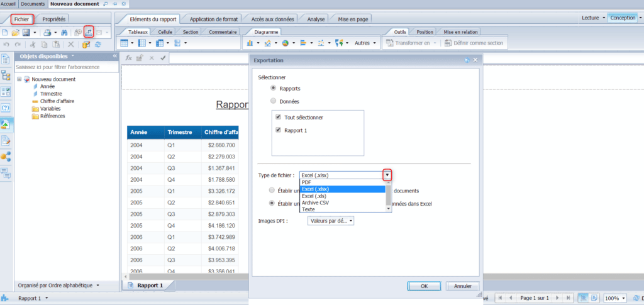Click the file type list scrollbar
This screenshot has width=644, height=305.
(x=389, y=196)
